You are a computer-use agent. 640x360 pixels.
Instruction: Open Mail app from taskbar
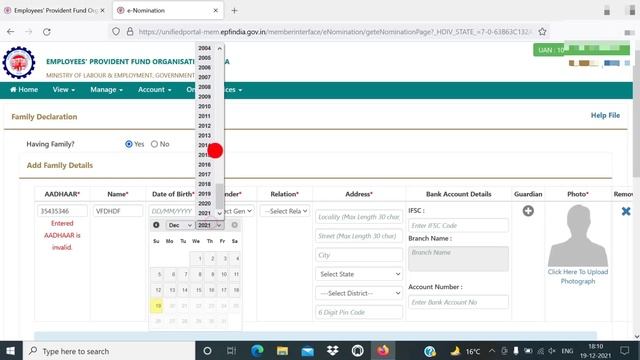point(307,351)
